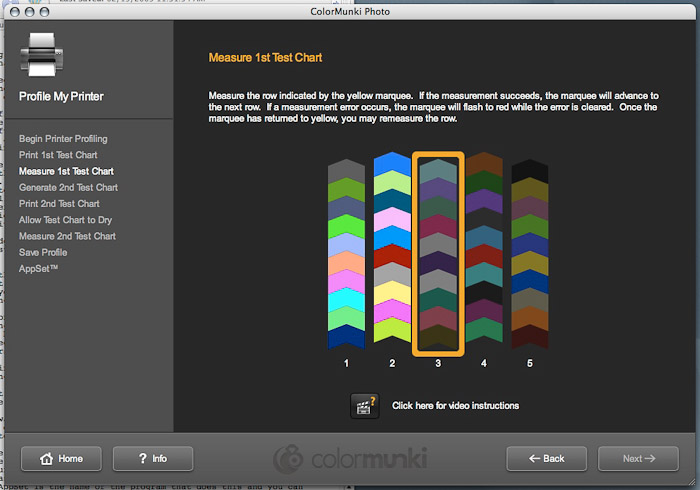This screenshot has height=490, width=700.
Task: Click the Home button
Action: tap(61, 459)
